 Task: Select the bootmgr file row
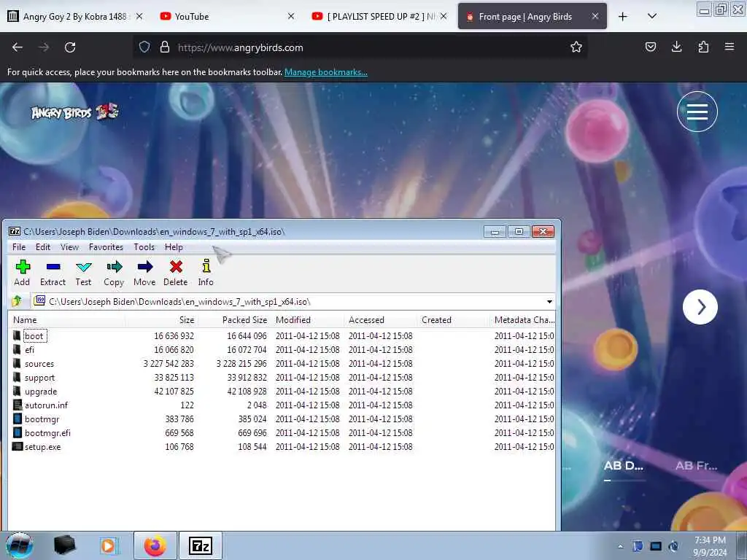[282, 419]
